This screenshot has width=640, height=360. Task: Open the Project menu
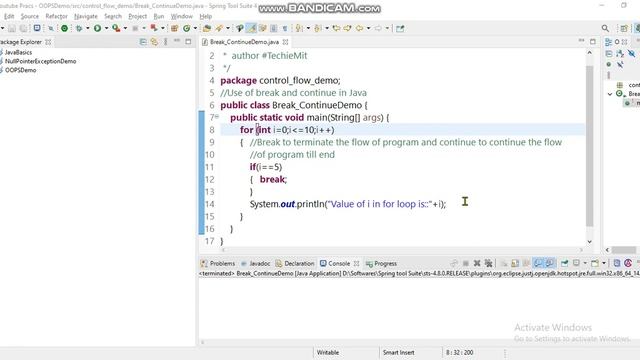point(138,16)
